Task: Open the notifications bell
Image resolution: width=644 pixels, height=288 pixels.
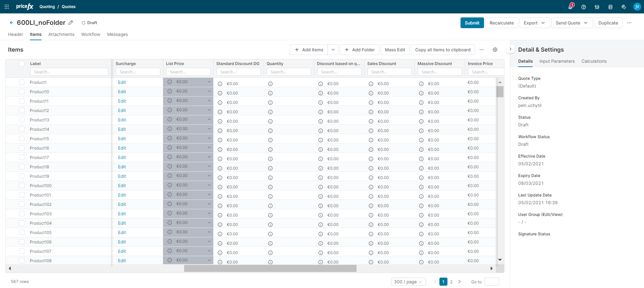Action: click(x=570, y=7)
